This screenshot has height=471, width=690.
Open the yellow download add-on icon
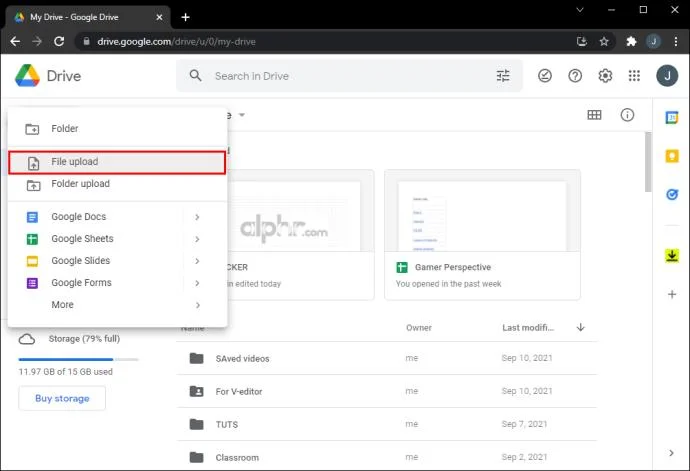[x=672, y=256]
